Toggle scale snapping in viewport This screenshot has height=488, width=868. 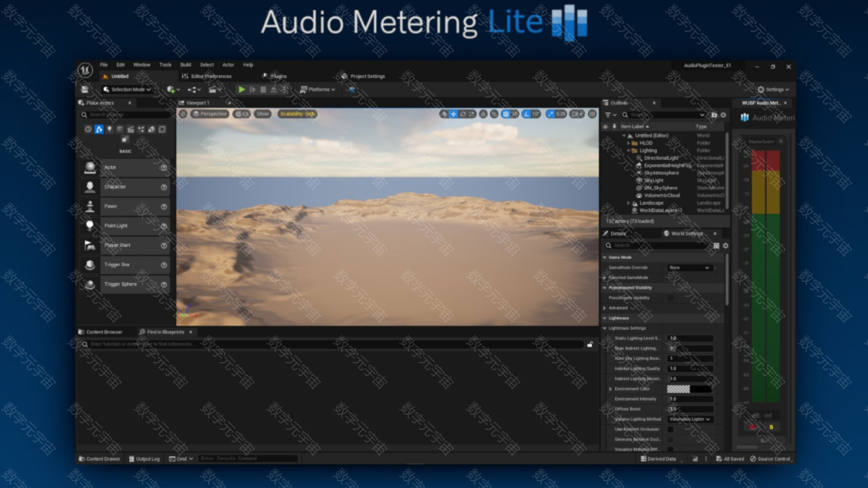tap(551, 114)
